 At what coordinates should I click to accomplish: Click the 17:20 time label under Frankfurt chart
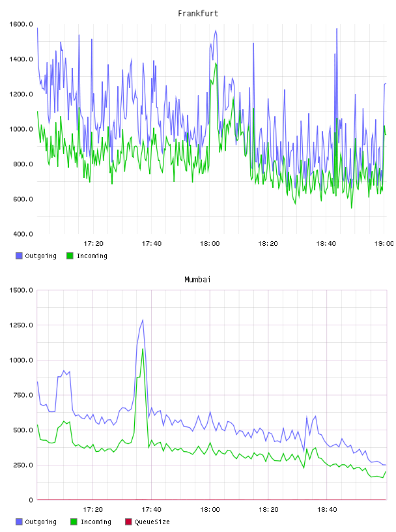coord(93,244)
